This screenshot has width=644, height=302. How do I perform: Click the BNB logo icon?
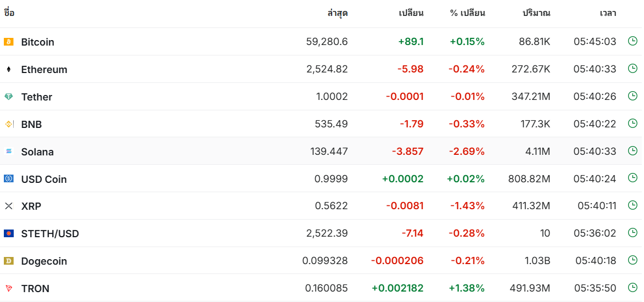(x=8, y=124)
